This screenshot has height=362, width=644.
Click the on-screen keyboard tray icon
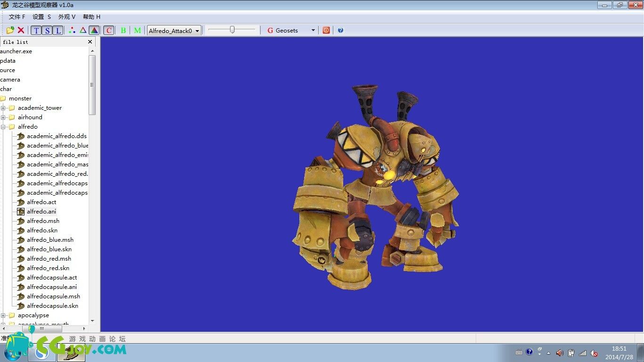[x=519, y=353]
